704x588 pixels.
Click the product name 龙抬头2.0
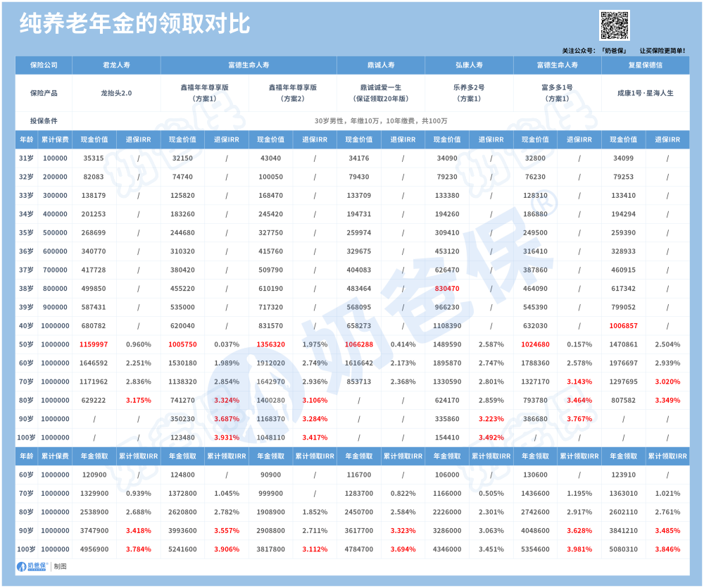[116, 93]
